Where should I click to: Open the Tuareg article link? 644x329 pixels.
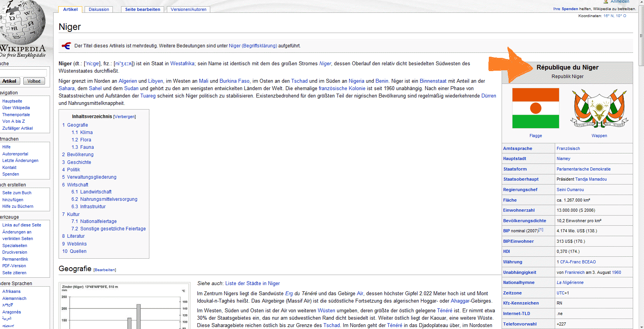148,96
